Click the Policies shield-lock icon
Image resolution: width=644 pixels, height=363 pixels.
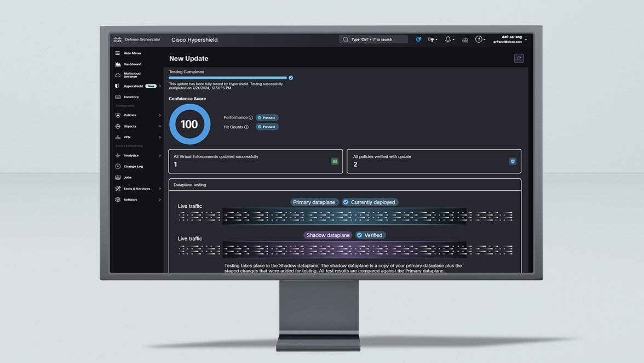[x=118, y=115]
